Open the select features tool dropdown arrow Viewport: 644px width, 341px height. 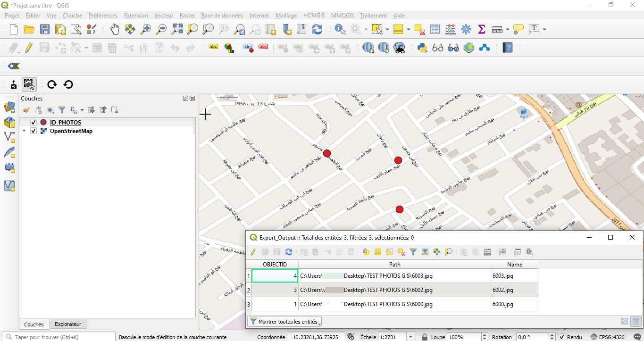(387, 29)
